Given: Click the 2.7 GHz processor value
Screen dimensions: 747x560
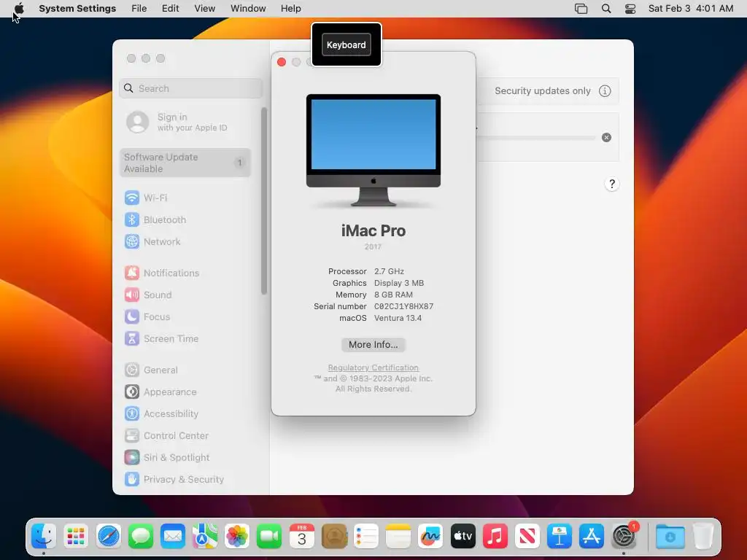Looking at the screenshot, I should [x=389, y=271].
